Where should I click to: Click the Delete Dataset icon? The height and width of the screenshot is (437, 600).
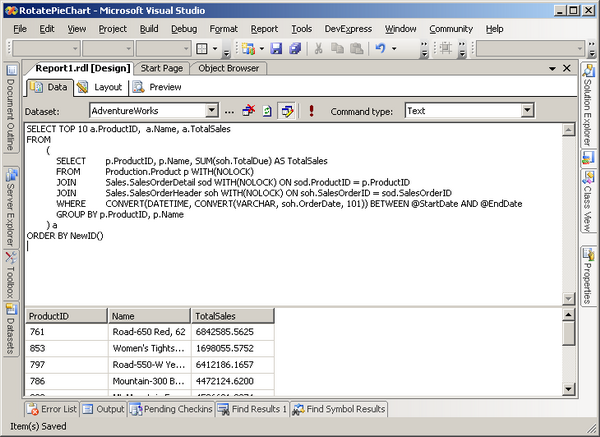pyautogui.click(x=249, y=111)
